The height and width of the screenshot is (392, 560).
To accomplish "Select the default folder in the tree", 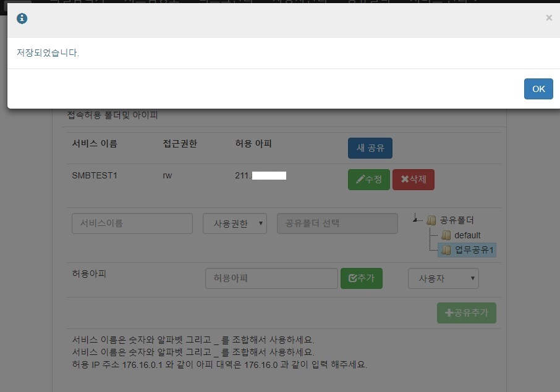I will coord(467,235).
